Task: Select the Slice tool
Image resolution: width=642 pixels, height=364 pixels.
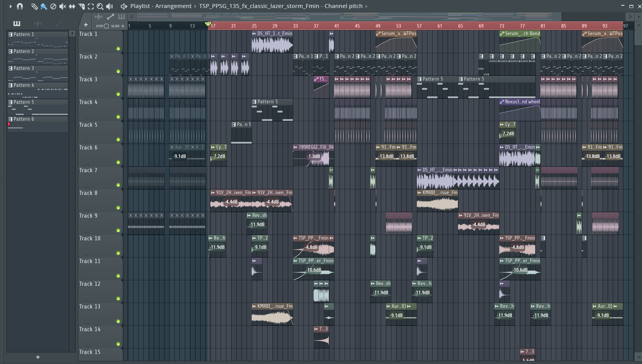Action: coord(82,6)
